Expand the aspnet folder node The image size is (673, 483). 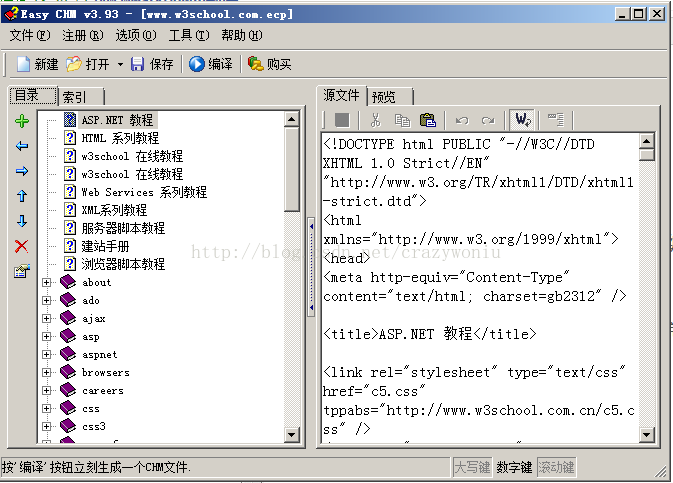point(46,355)
